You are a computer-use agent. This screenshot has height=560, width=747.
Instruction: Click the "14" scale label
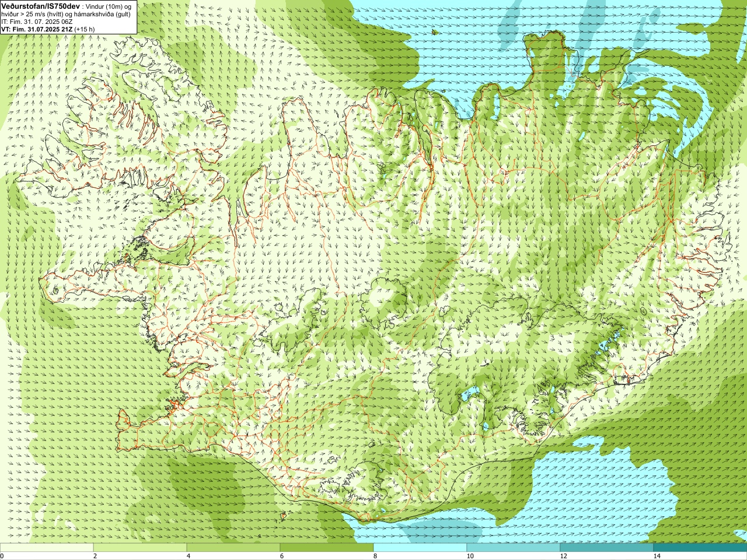(x=657, y=556)
